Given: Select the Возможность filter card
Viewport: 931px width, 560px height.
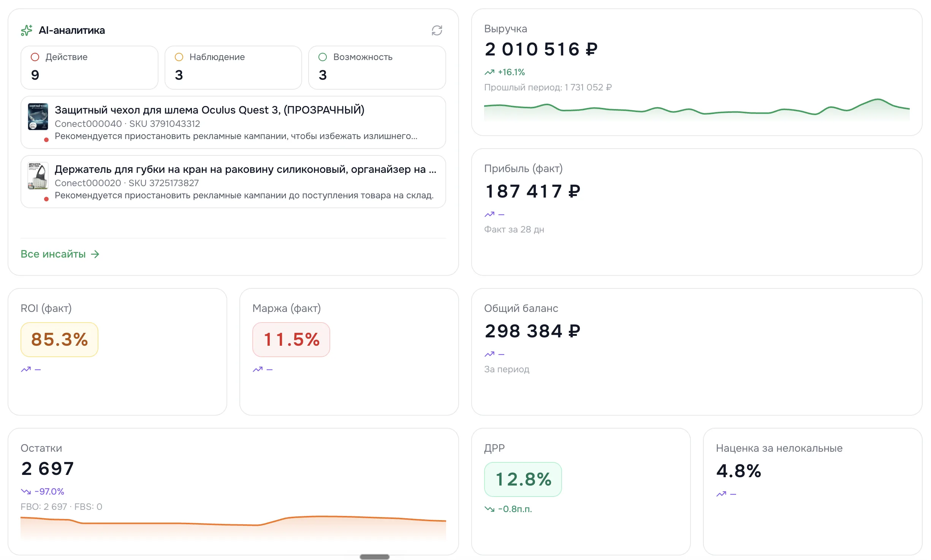Looking at the screenshot, I should coord(377,68).
